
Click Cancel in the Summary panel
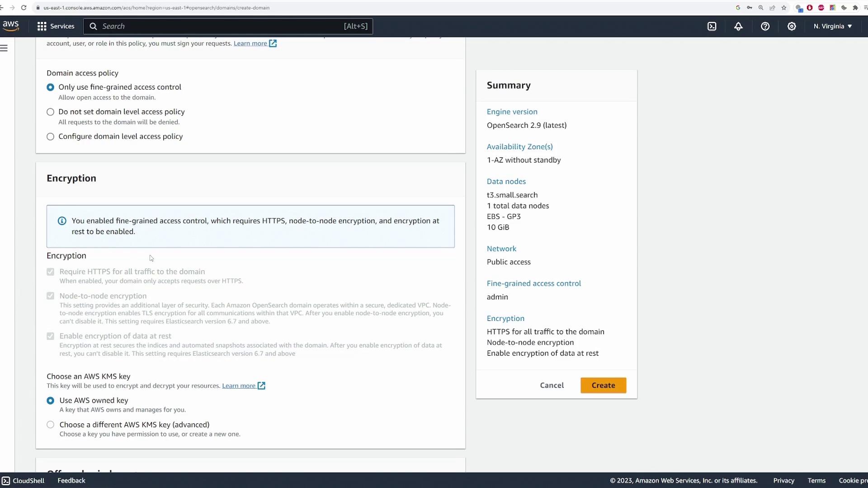(x=552, y=385)
